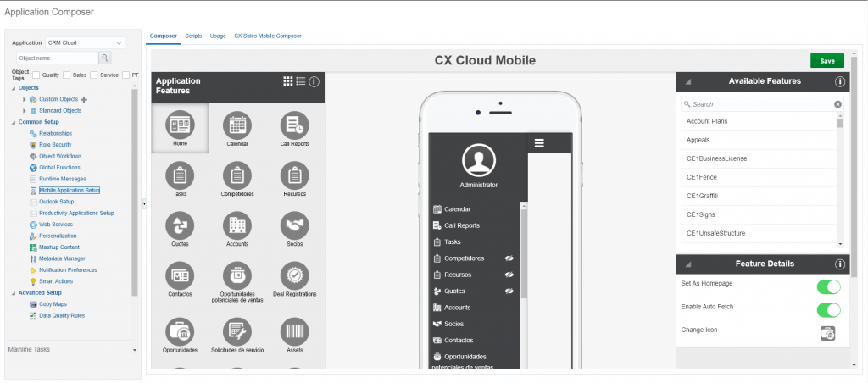The image size is (868, 383).
Task: Toggle visibility eye for Quotes
Action: tap(509, 291)
